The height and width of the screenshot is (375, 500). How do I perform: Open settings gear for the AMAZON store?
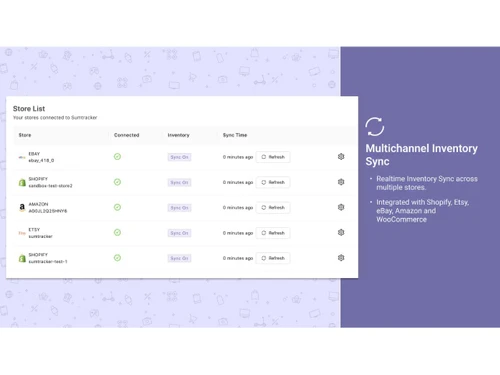[x=341, y=207]
